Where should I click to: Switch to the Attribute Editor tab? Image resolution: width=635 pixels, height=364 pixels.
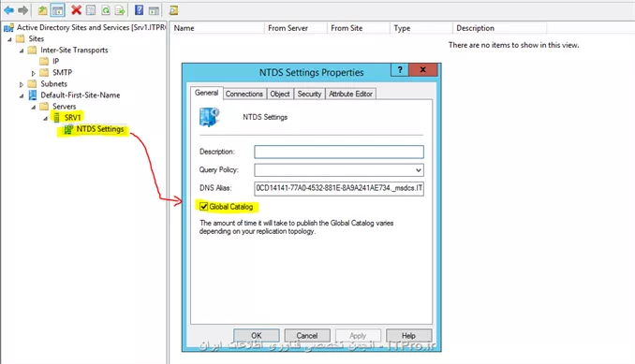(350, 94)
